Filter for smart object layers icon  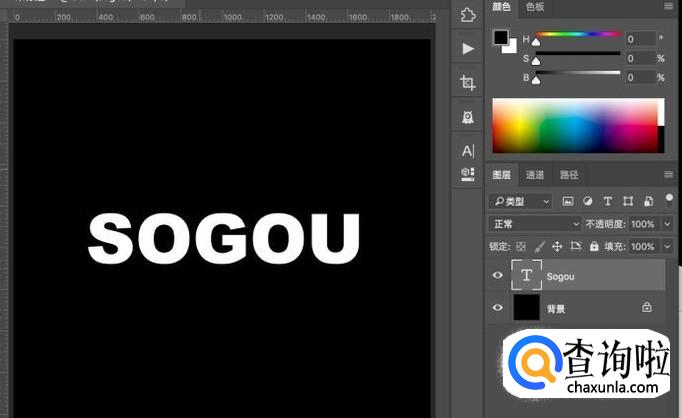[648, 201]
